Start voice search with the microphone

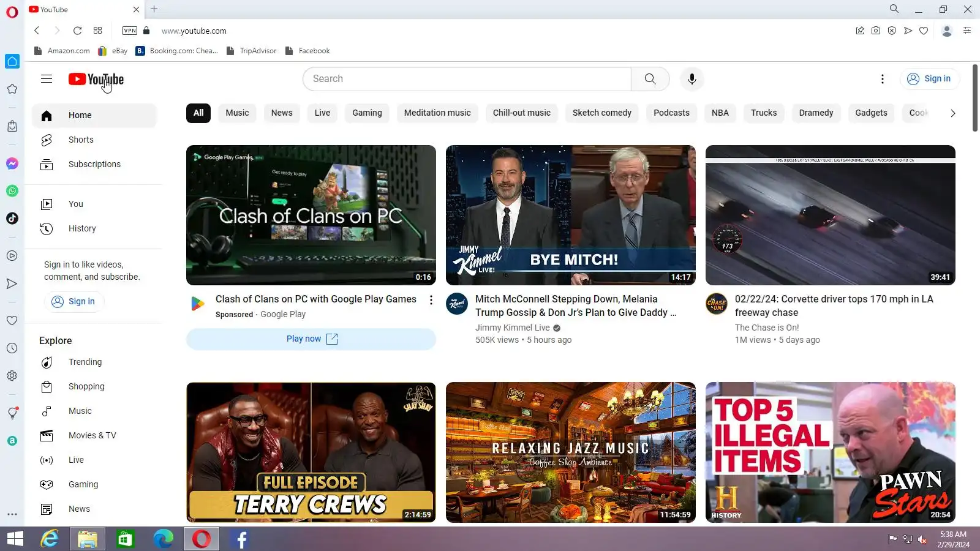(x=692, y=79)
